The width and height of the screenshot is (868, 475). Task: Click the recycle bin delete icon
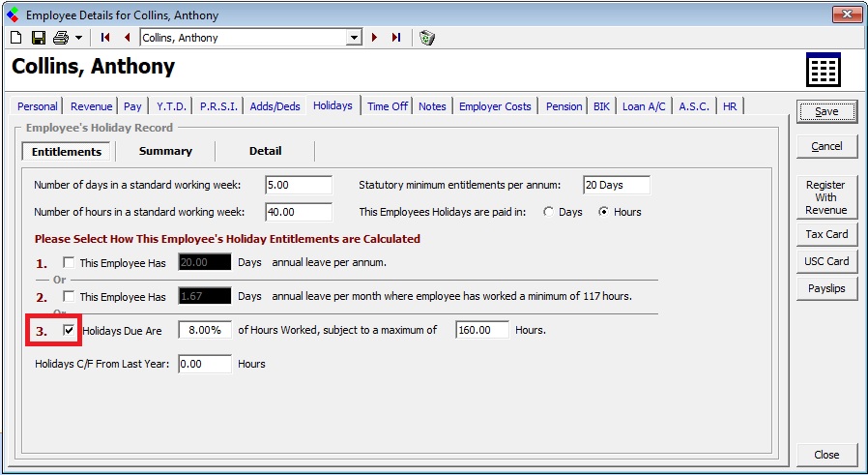[427, 38]
